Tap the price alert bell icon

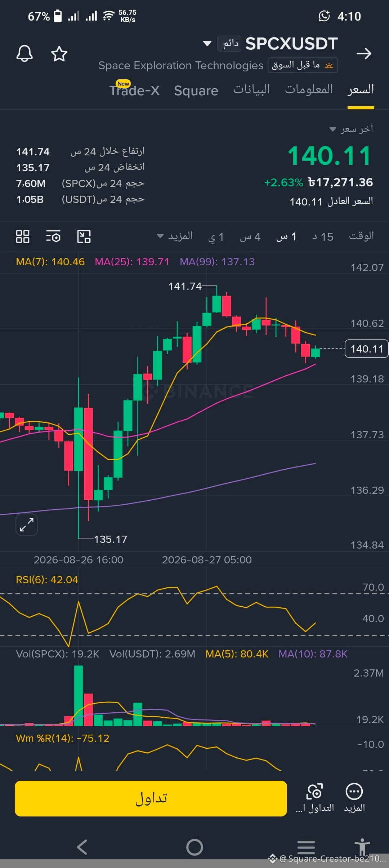pos(24,54)
